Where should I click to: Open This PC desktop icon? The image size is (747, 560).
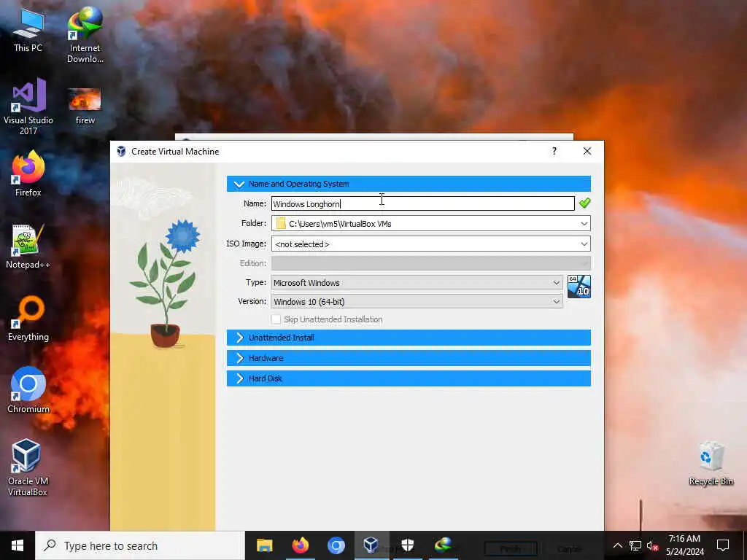(x=28, y=31)
